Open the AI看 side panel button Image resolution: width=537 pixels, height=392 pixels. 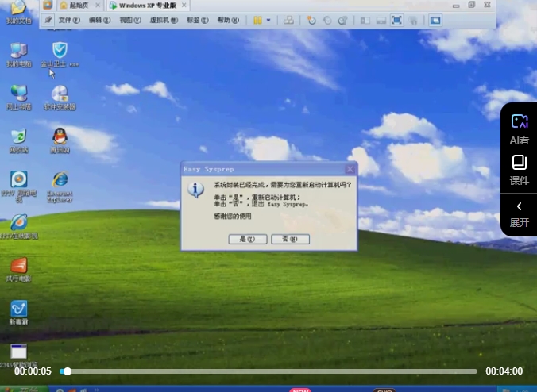(520, 129)
